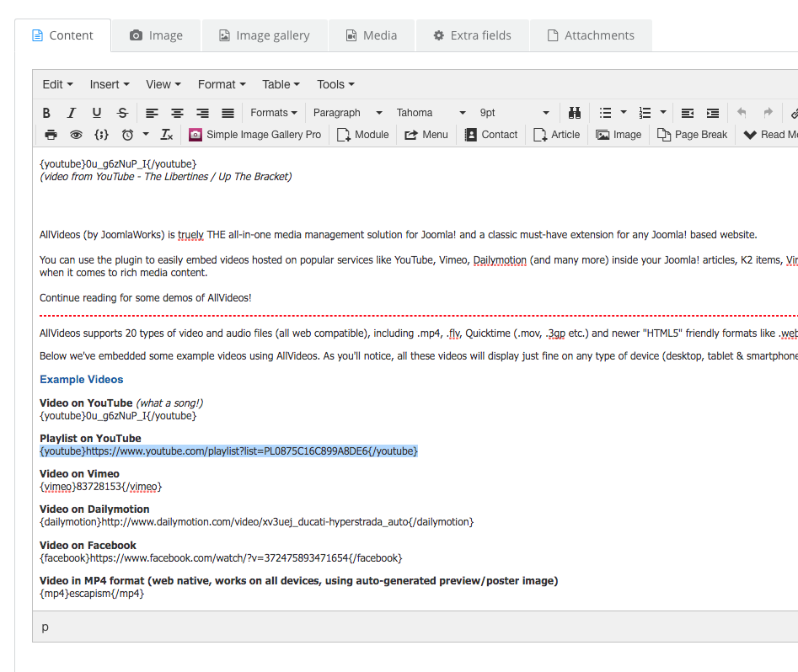Click the highlighted YouTube playlist tag line

228,451
